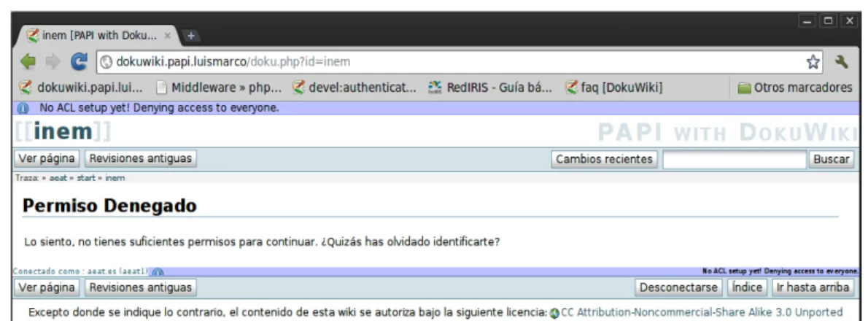
Task: Open devel:authenticat... bookmark
Action: pyautogui.click(x=354, y=88)
